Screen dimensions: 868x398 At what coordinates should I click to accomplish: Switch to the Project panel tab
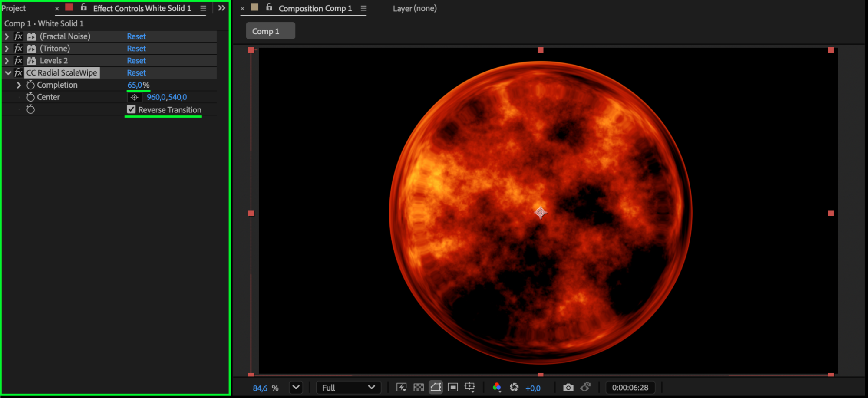pos(14,8)
